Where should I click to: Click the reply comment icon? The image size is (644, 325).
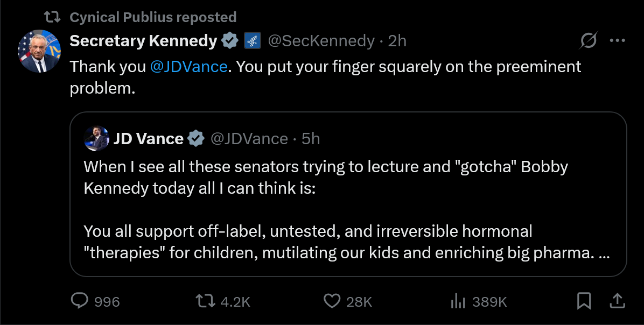tap(79, 301)
